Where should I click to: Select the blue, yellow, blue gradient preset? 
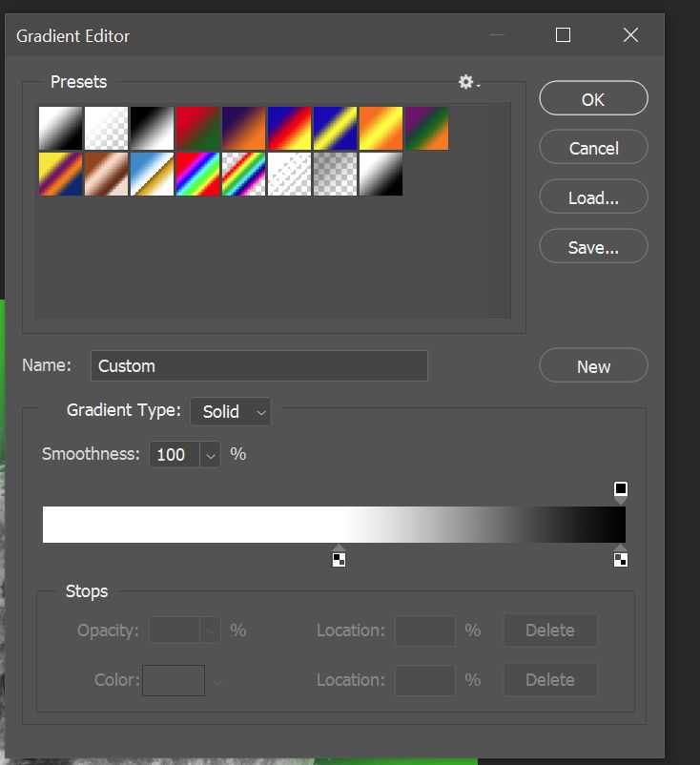336,129
